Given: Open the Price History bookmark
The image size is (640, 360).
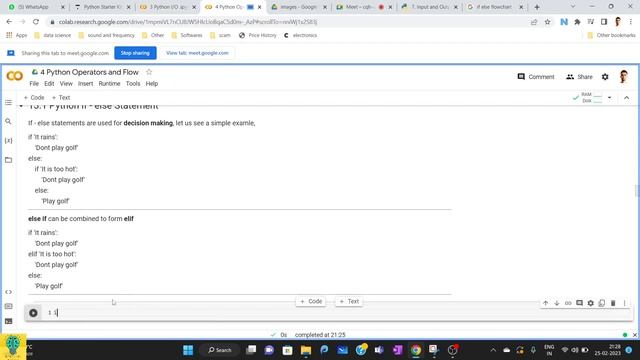Looking at the screenshot, I should (x=258, y=36).
